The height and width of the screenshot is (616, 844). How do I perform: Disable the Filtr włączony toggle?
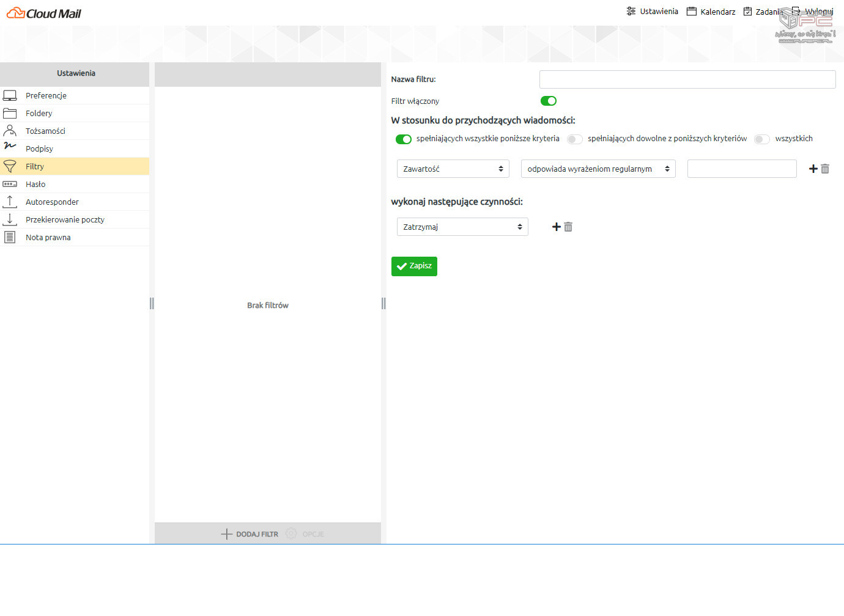(x=548, y=101)
